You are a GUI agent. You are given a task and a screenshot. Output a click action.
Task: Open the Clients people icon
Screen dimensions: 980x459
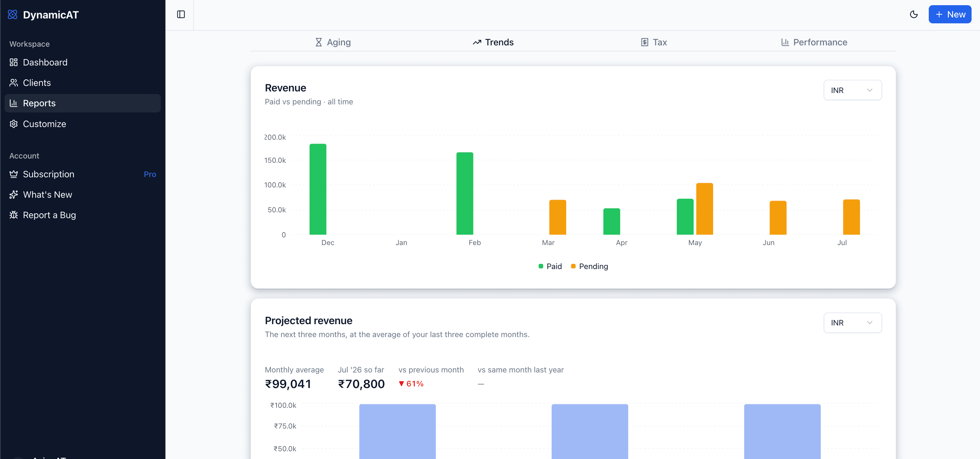click(14, 83)
